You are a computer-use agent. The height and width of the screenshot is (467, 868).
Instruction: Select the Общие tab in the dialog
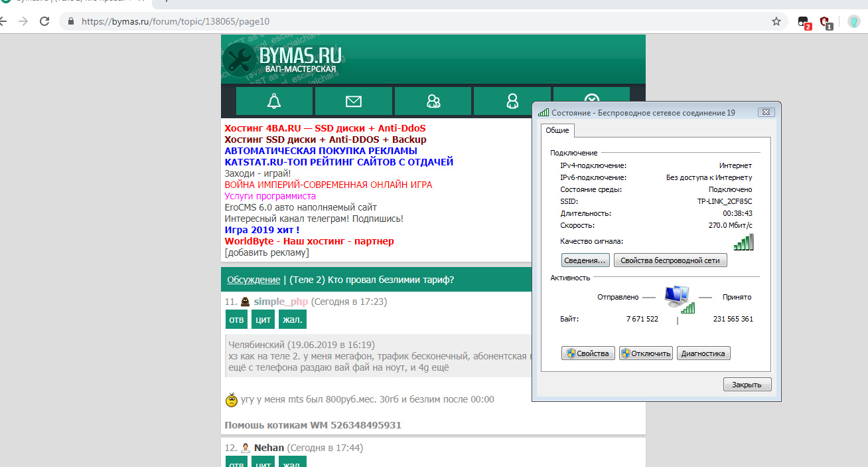click(557, 130)
